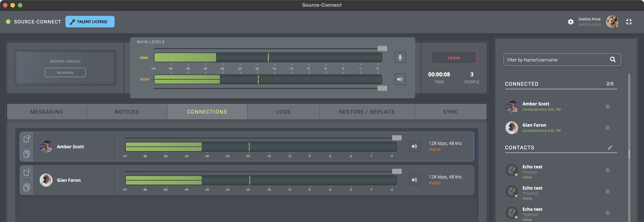
Task: Click the compact view collapse icon
Action: pyautogui.click(x=629, y=22)
